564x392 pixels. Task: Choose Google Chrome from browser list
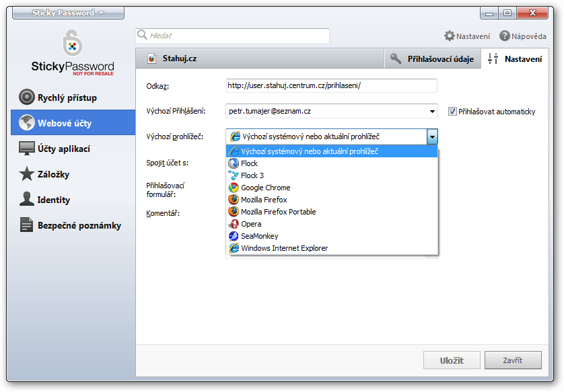pos(332,188)
